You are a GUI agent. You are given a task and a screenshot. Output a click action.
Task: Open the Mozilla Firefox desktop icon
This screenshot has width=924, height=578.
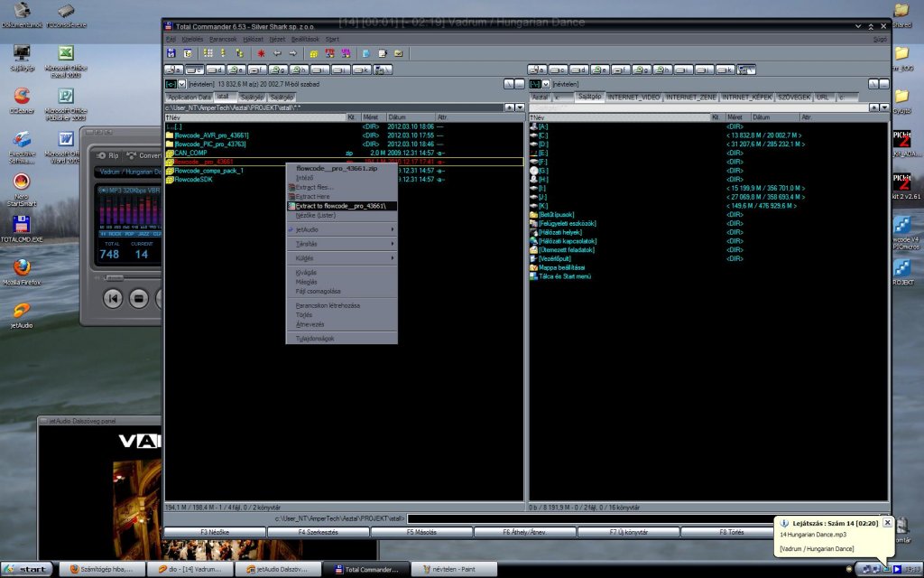pos(22,272)
